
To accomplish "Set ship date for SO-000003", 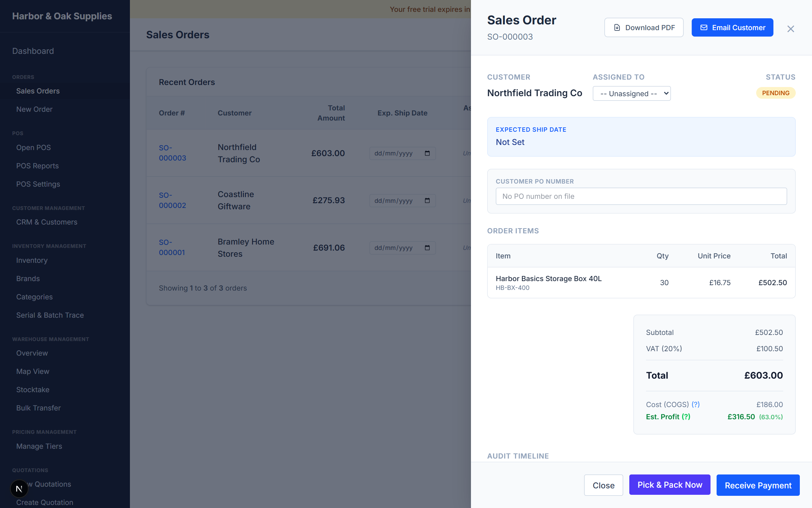I will pyautogui.click(x=402, y=153).
